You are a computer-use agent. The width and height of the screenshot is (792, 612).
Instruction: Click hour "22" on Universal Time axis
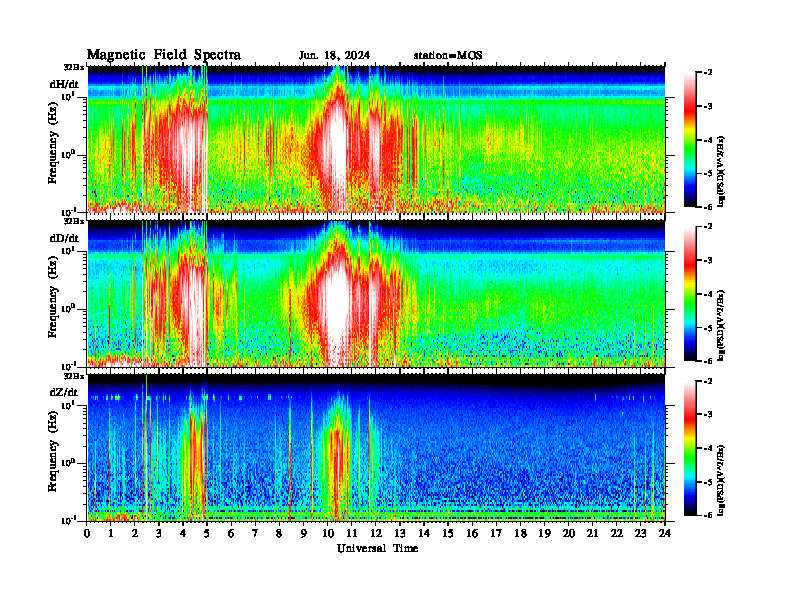pos(617,534)
